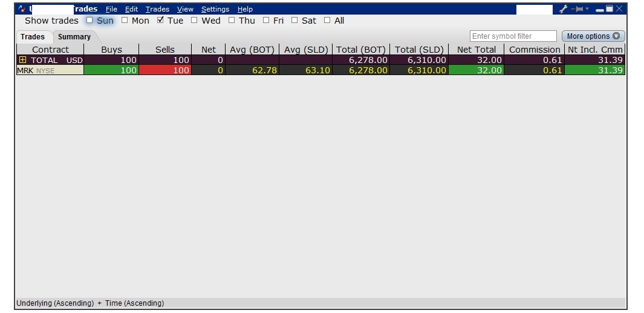Screen dimensions: 644x313
Task: Enable the Sat trades checkbox
Action: 294,20
